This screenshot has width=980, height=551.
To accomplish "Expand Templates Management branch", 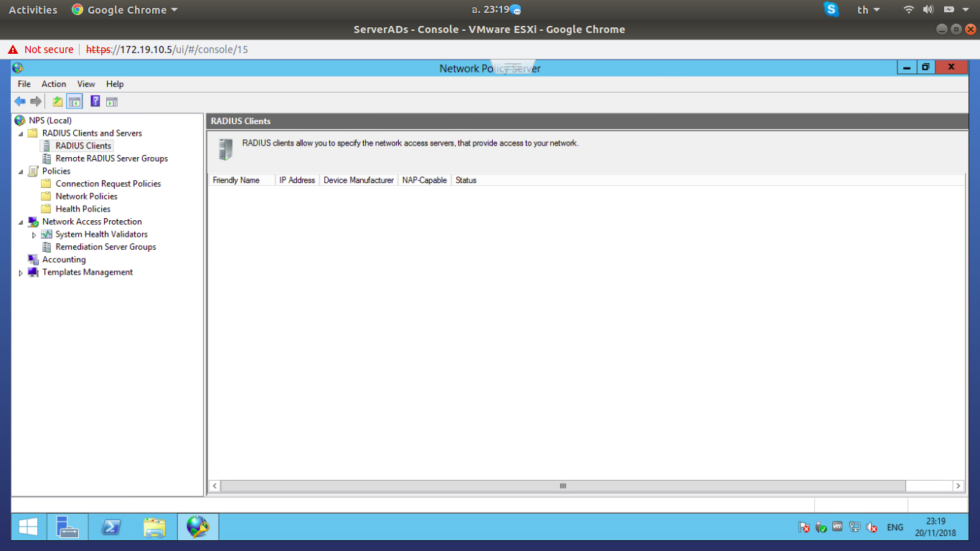I will click(x=21, y=273).
